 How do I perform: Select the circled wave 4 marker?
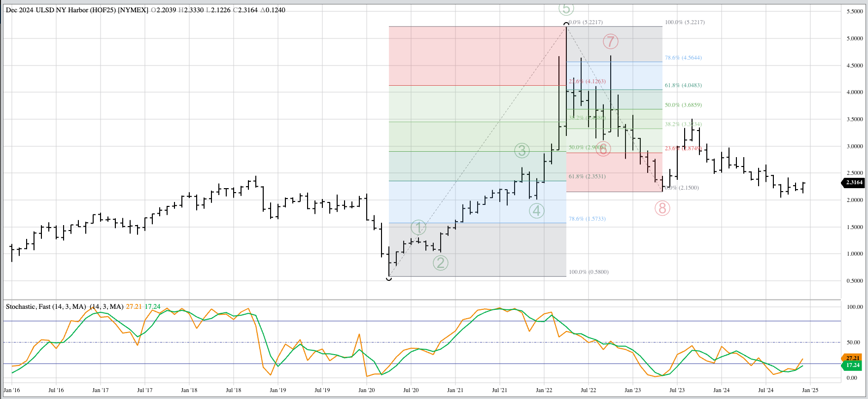(536, 211)
